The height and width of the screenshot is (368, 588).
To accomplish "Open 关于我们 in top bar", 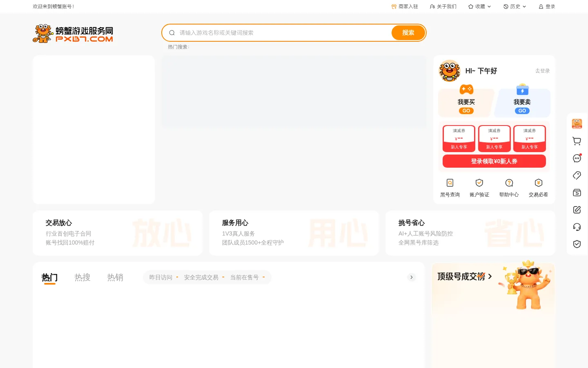I will click(x=443, y=7).
